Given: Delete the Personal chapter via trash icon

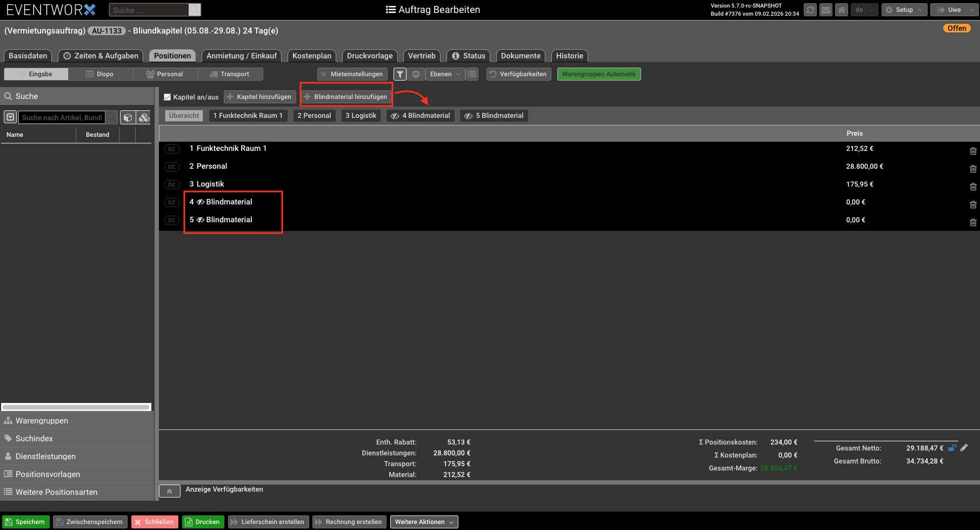Looking at the screenshot, I should [x=972, y=169].
